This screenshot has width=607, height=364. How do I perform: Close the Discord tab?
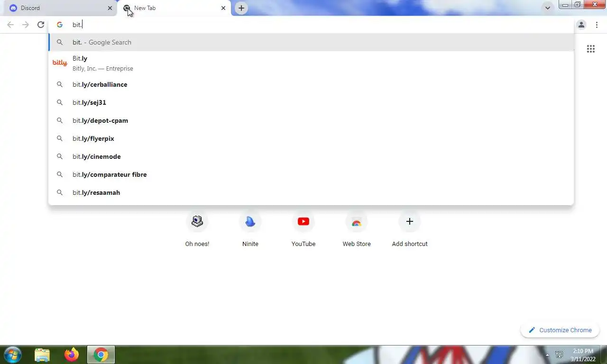pos(110,8)
